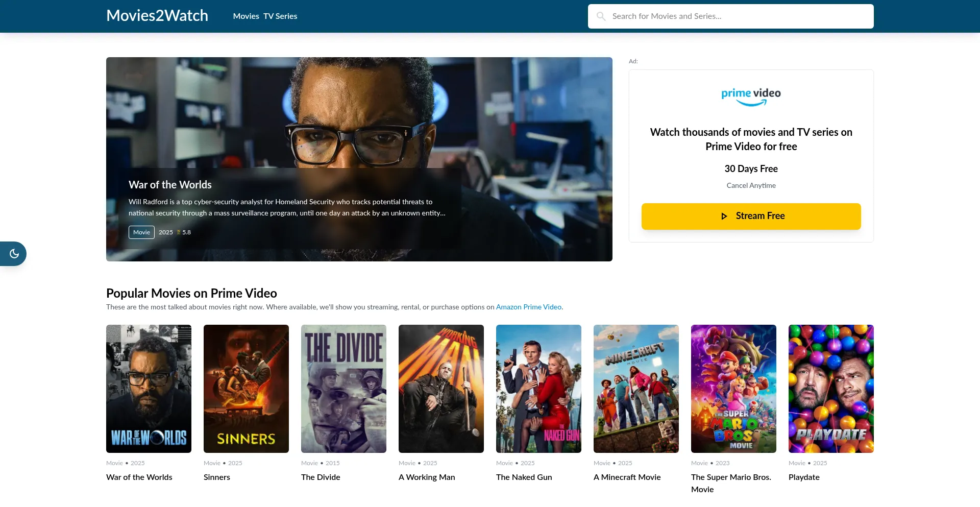Click The Divide title text
Viewport: 980px width, 507px height.
tap(321, 477)
